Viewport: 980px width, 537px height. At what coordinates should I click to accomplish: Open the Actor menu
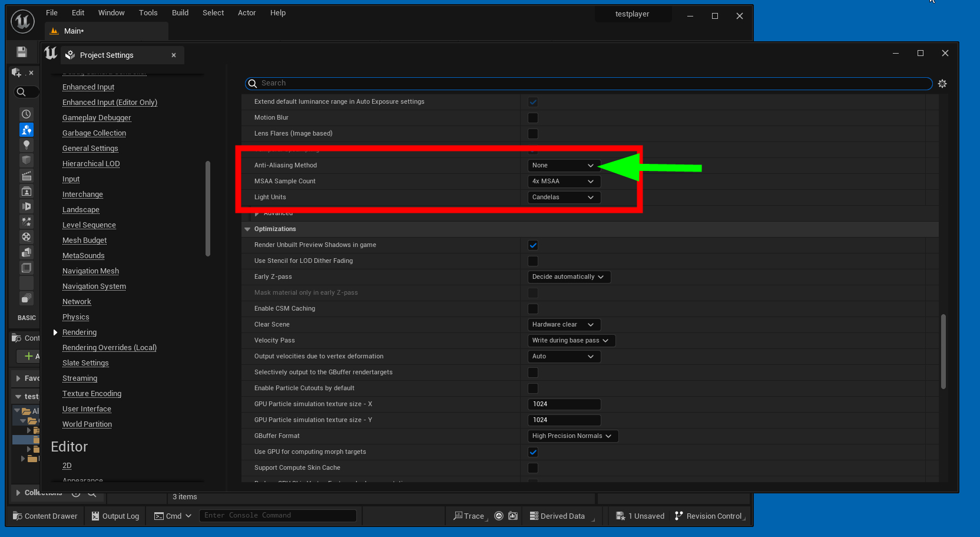[x=247, y=13]
